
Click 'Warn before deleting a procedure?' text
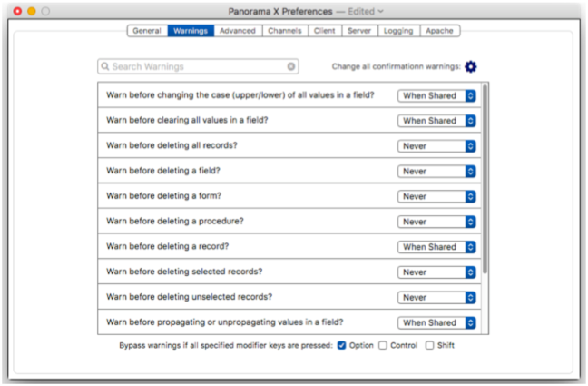pyautogui.click(x=175, y=222)
